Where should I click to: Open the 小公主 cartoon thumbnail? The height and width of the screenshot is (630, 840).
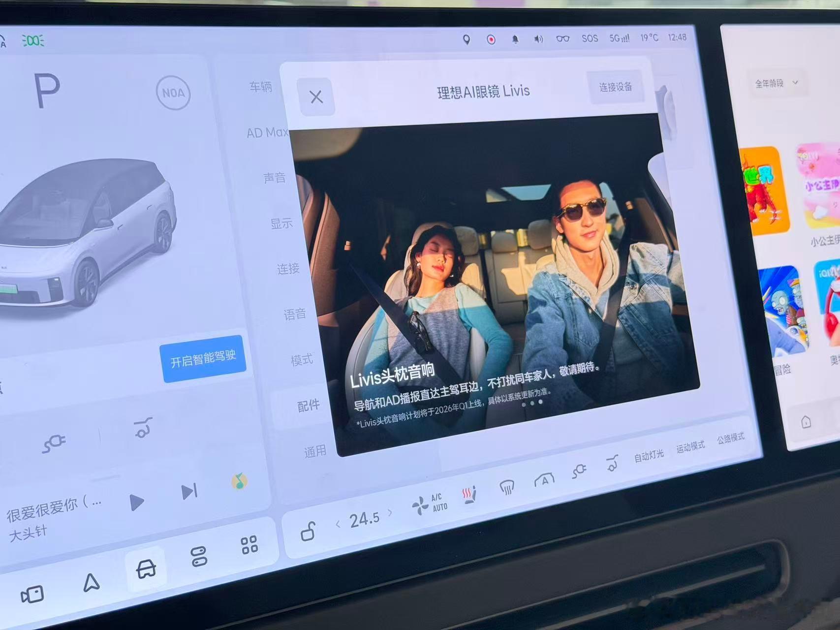point(818,186)
